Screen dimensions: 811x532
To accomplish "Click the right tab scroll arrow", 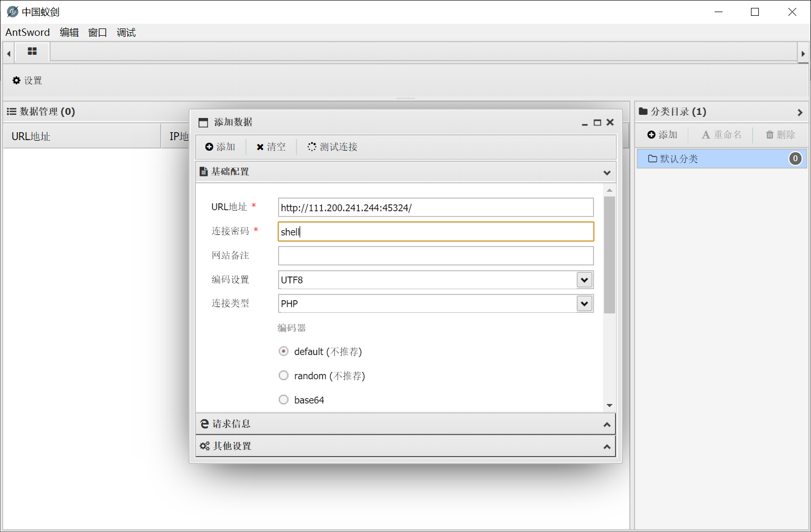I will [x=803, y=53].
